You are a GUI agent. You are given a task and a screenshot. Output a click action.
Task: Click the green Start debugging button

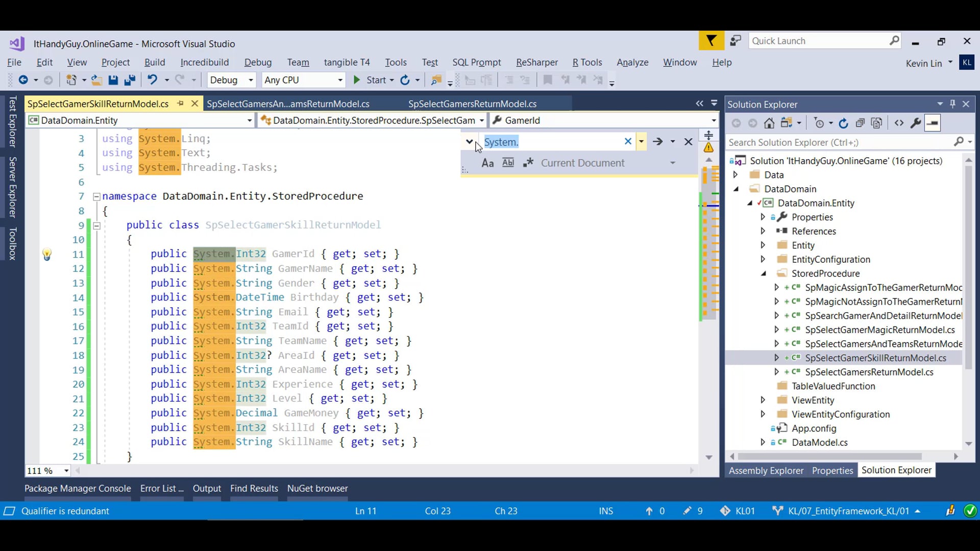(357, 80)
